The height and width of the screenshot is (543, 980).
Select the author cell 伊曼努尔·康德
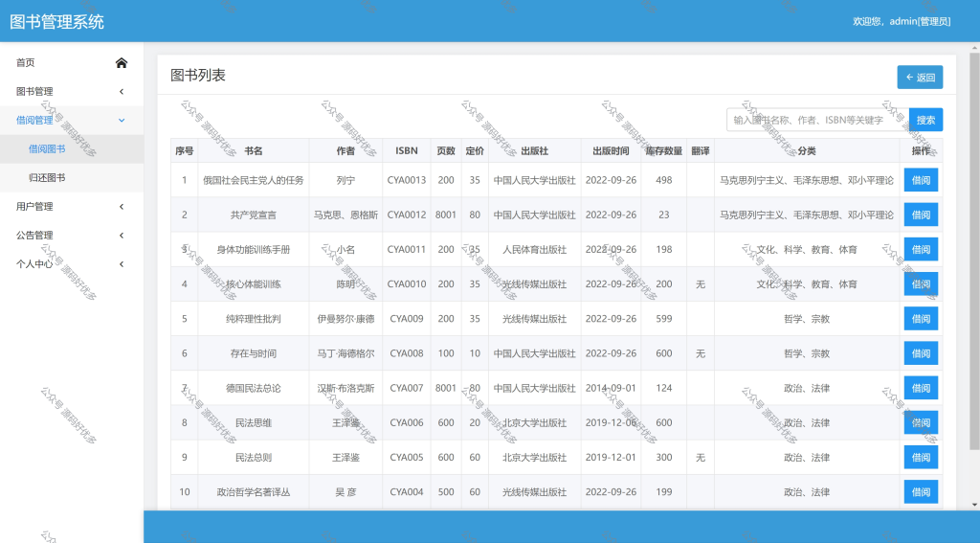click(345, 319)
